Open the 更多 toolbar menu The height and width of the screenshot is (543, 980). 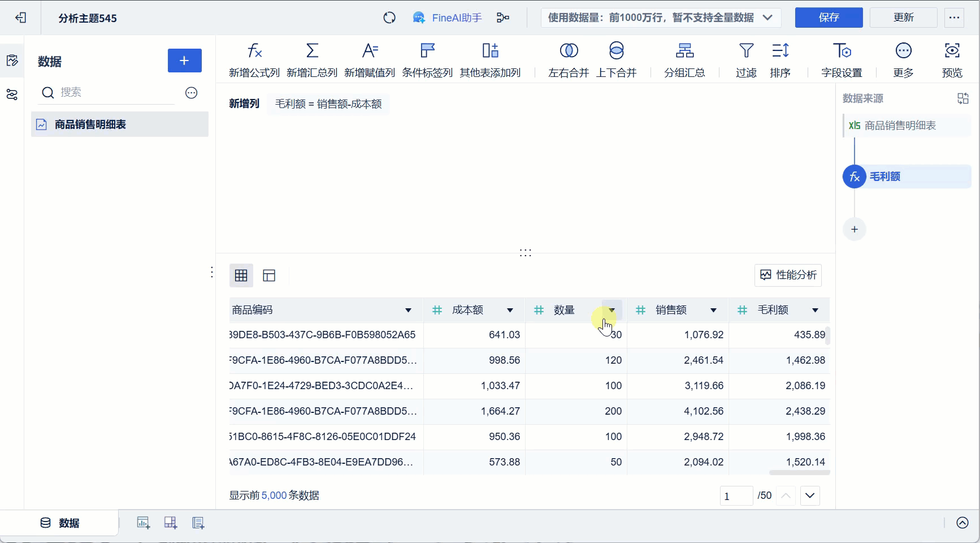904,60
